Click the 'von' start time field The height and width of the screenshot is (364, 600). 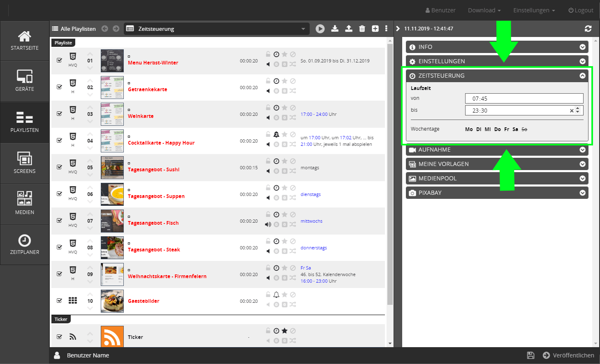coord(524,99)
